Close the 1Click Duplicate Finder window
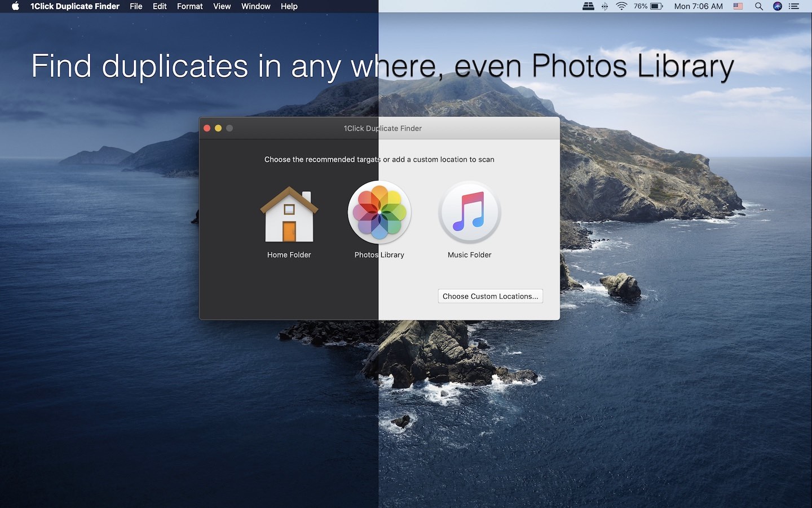Screen dimensions: 812x508 tap(207, 128)
